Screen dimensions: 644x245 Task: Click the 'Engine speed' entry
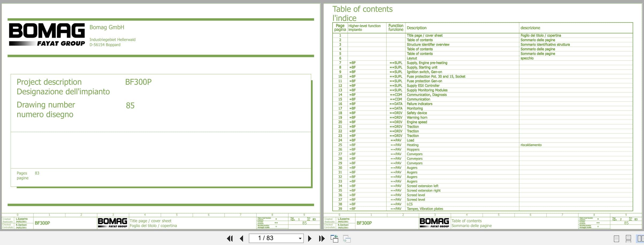[x=417, y=122]
